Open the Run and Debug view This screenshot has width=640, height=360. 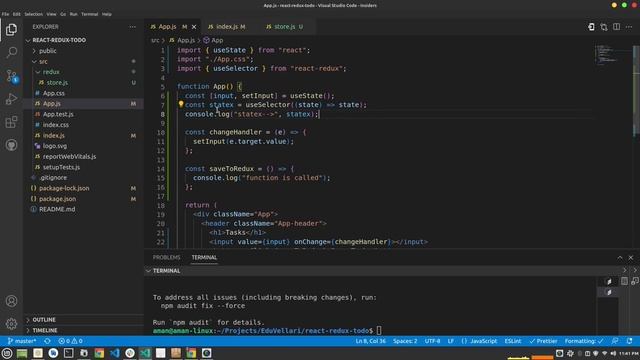11,99
